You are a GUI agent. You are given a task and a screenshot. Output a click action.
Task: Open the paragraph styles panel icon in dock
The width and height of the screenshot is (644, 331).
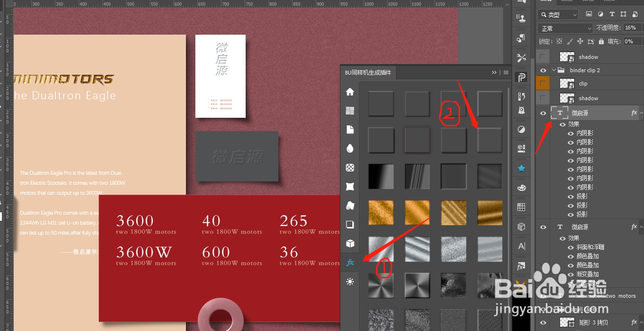coord(522,38)
